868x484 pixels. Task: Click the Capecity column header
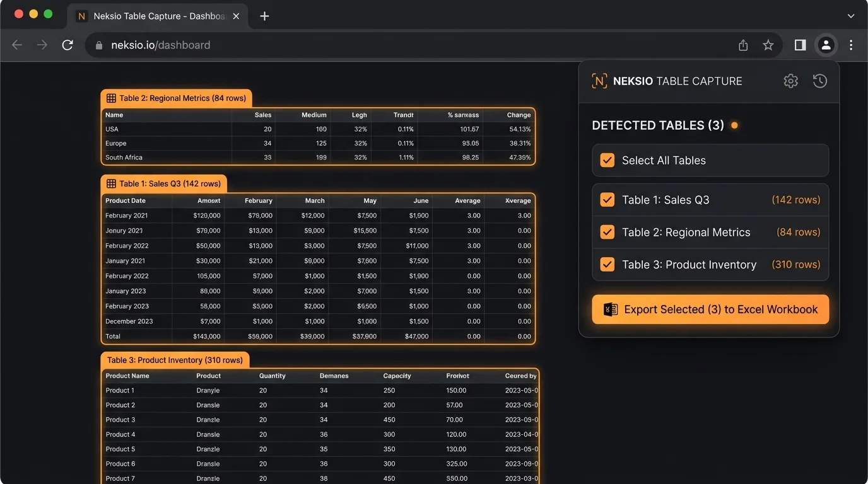397,376
